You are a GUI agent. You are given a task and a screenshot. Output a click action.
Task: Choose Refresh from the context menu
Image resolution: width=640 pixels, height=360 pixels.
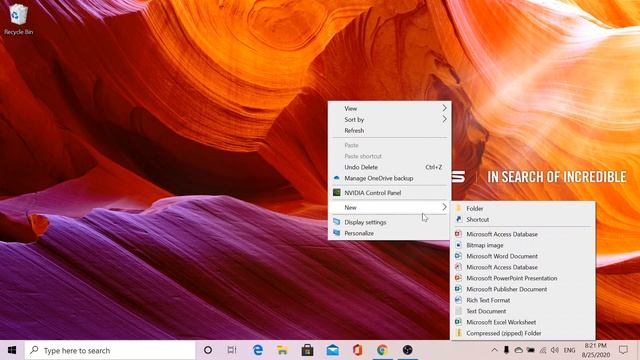[x=389, y=130]
